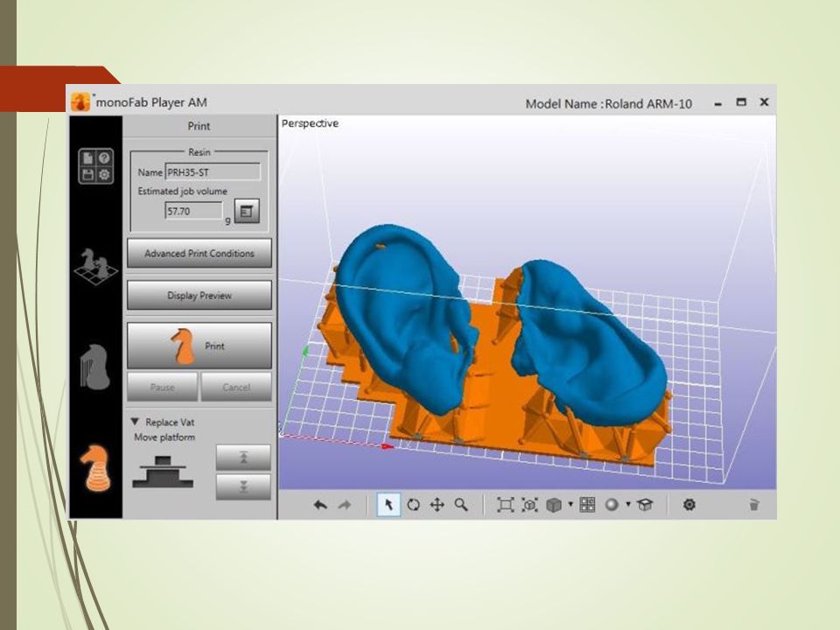Click the resin Name field PRH35-ST

pyautogui.click(x=213, y=172)
